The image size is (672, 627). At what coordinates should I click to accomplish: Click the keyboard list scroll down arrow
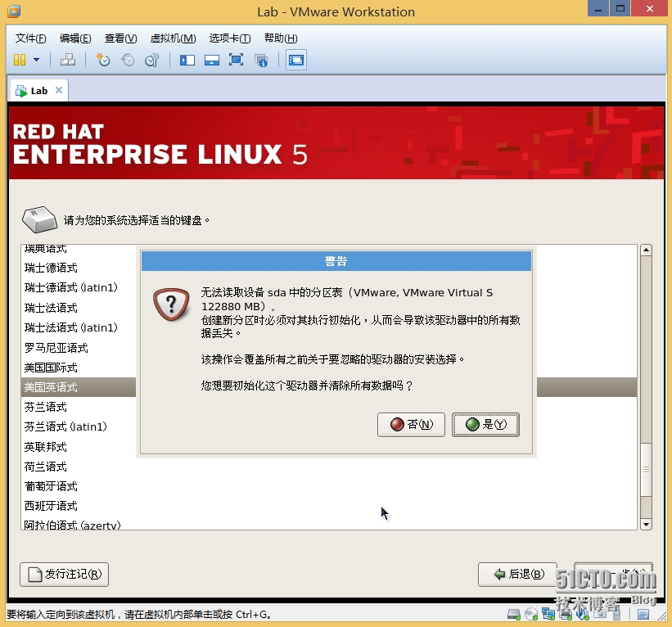pos(647,524)
